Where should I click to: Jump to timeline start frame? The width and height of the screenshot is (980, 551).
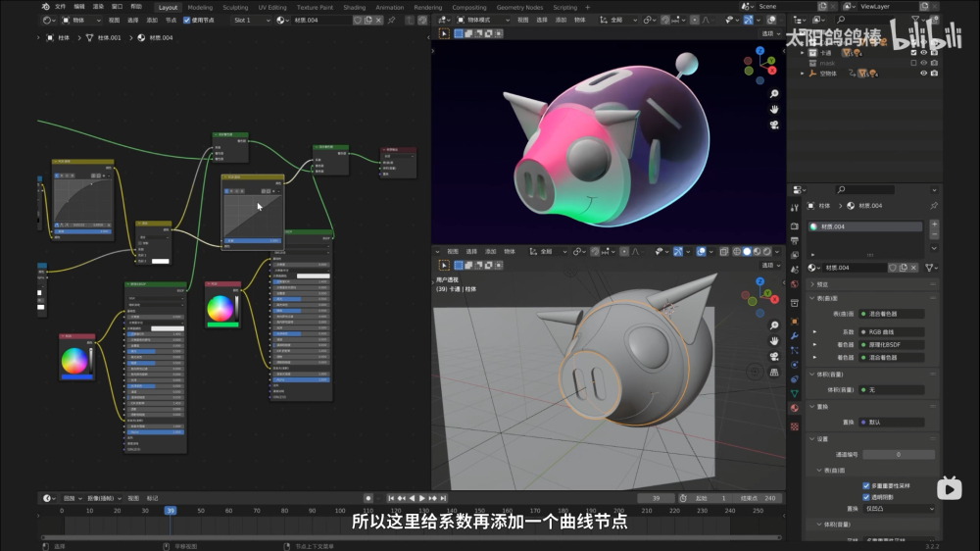click(391, 498)
